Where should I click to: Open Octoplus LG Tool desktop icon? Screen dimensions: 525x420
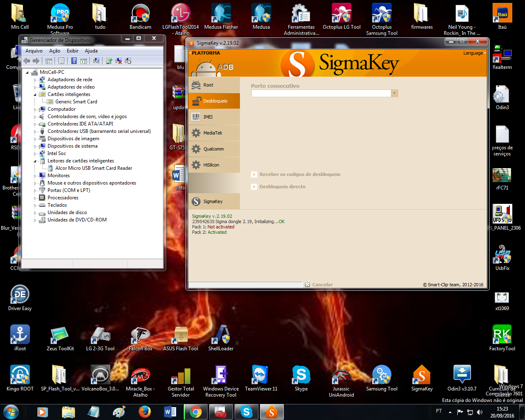click(342, 17)
